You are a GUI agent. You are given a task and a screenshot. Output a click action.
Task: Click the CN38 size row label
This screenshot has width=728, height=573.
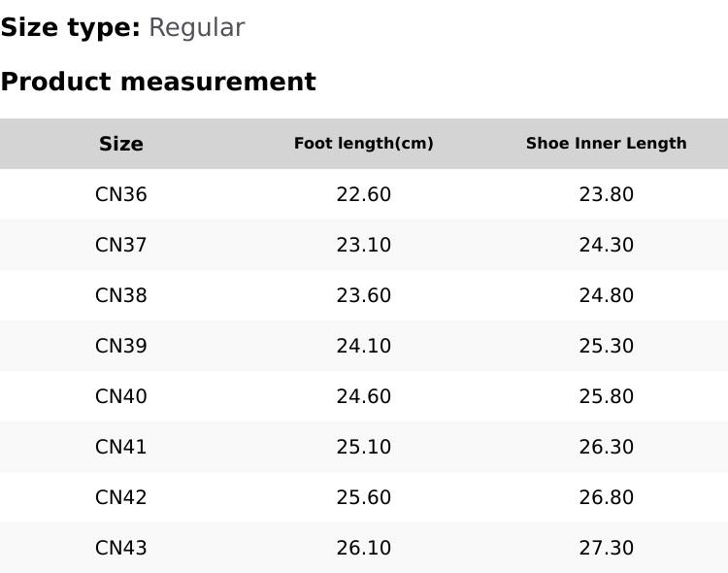121,295
